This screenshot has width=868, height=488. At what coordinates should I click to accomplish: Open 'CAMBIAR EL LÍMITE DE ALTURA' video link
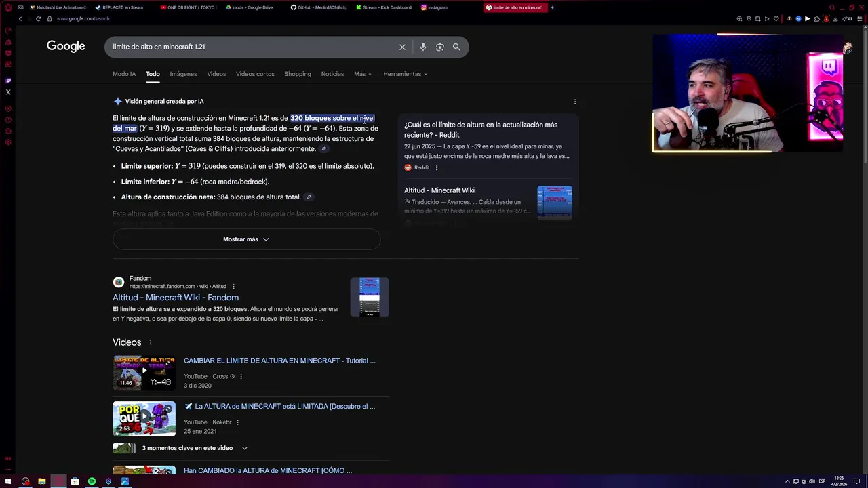point(279,361)
